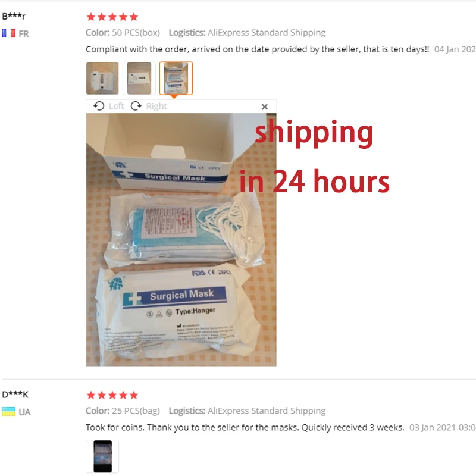Close the enlarged photo viewer
The height and width of the screenshot is (476, 476).
point(265,107)
